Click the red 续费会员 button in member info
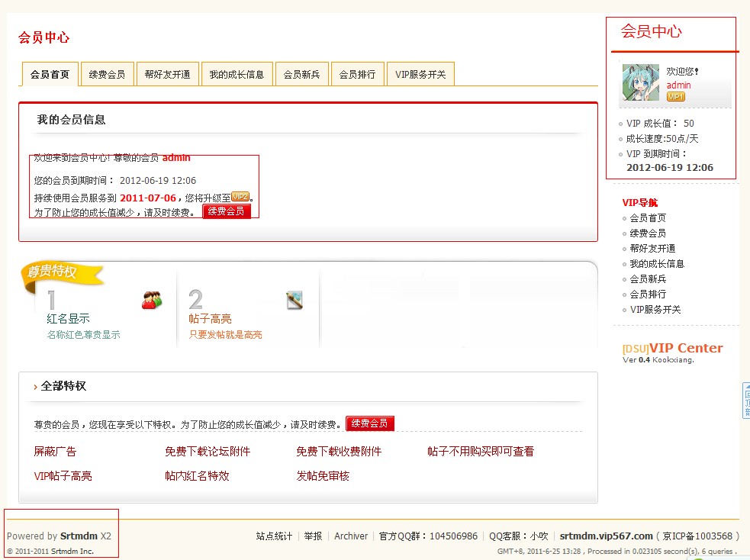The width and height of the screenshot is (750, 560). coord(227,211)
